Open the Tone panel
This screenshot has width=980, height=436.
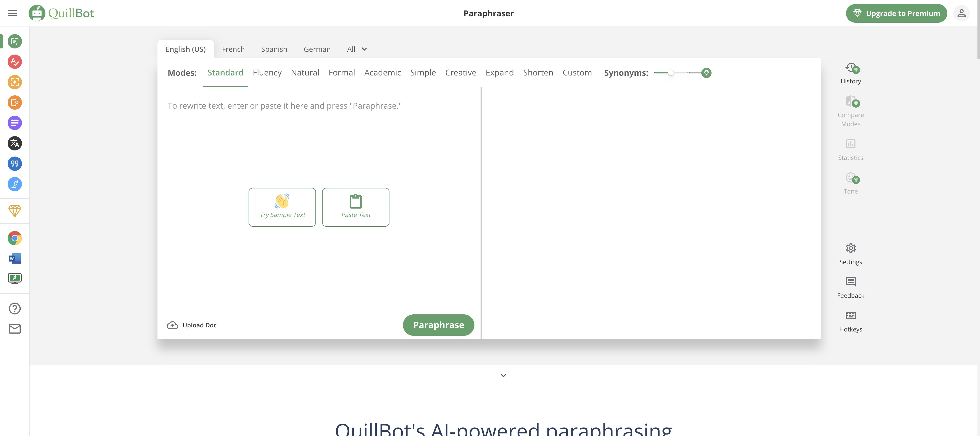coord(851,184)
